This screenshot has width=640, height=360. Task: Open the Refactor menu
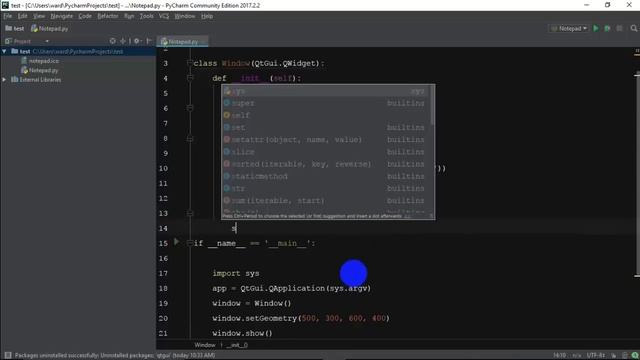[x=108, y=16]
